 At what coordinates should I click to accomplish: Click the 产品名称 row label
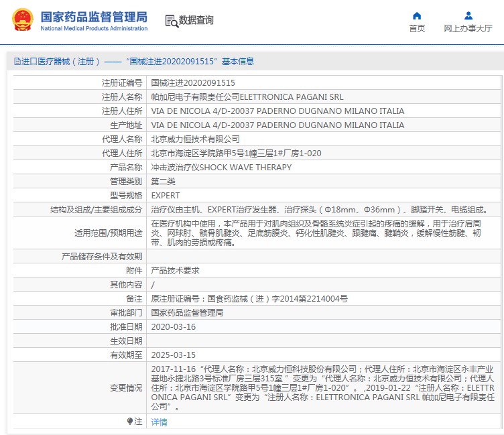(126, 167)
